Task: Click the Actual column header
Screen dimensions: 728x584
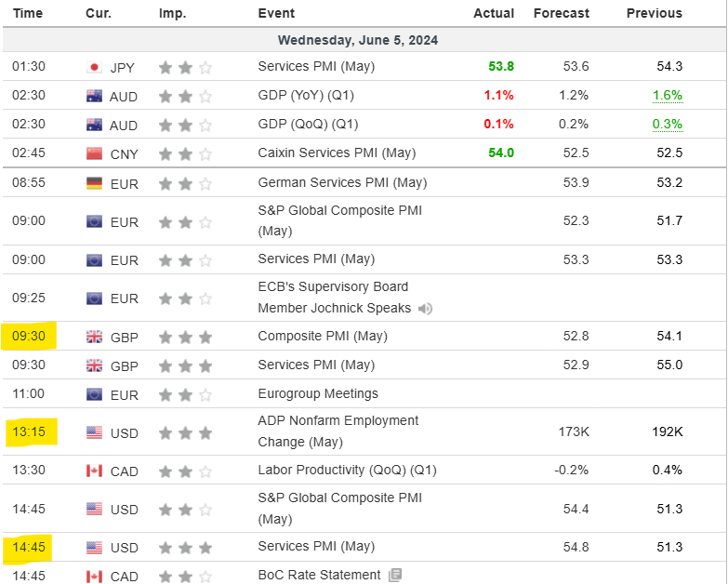Action: (x=494, y=13)
